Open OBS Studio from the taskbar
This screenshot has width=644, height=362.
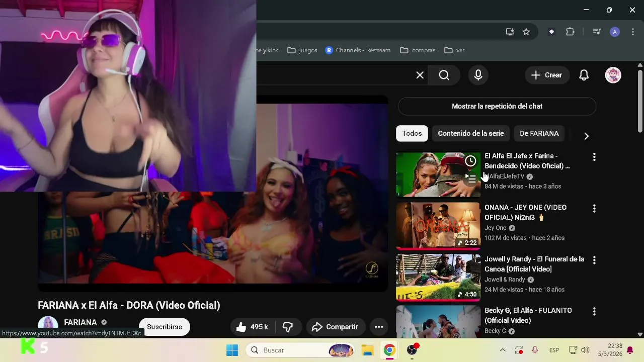pyautogui.click(x=412, y=350)
